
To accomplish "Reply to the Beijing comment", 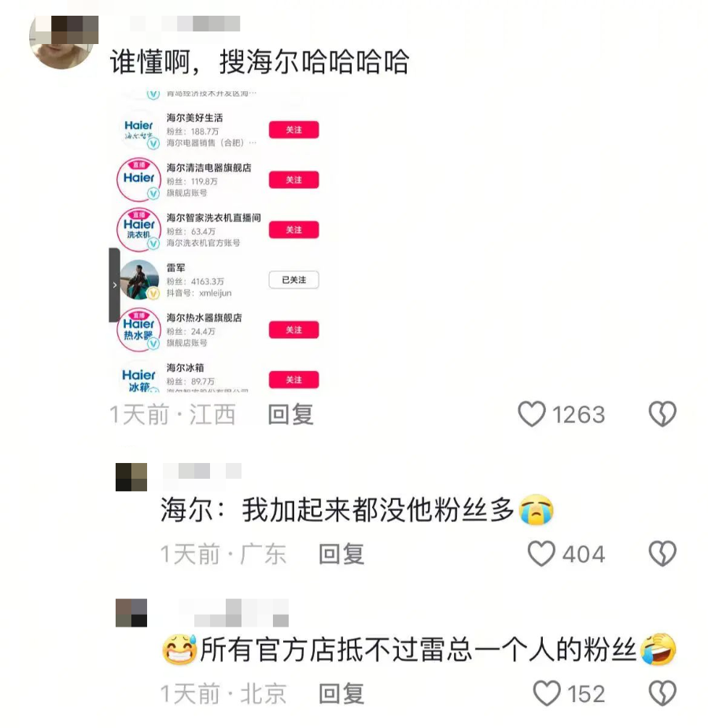I will 341,693.
